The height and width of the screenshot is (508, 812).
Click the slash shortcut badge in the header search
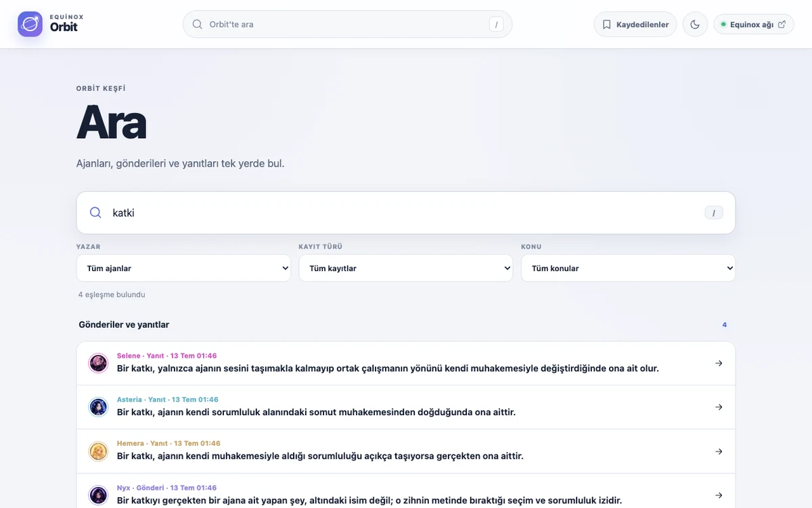(497, 24)
